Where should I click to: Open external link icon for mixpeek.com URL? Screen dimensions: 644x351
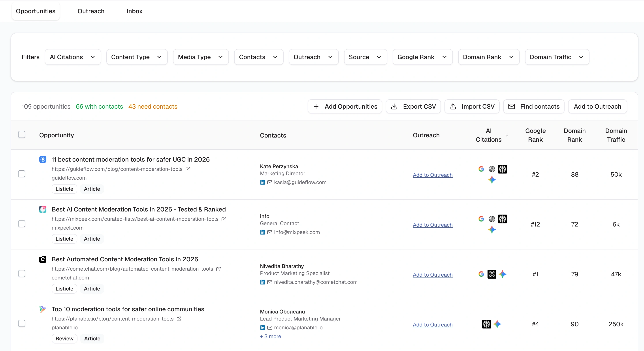(x=224, y=219)
